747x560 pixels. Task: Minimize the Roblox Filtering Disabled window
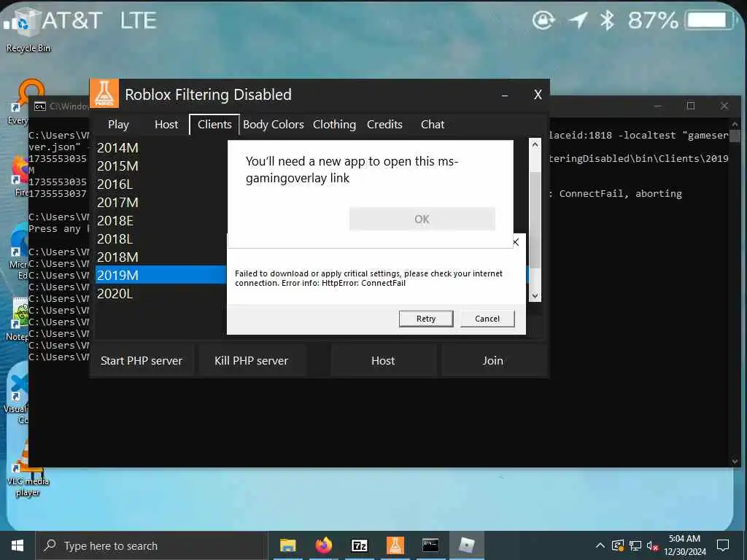505,95
